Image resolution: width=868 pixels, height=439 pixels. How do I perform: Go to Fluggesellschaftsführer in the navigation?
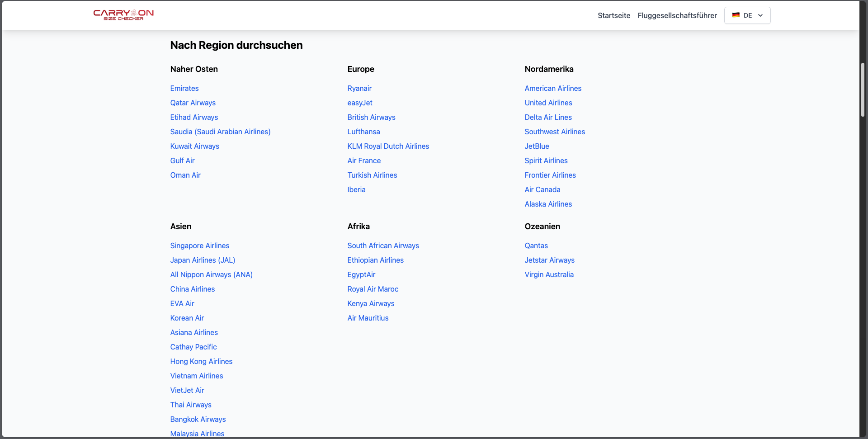pyautogui.click(x=677, y=15)
